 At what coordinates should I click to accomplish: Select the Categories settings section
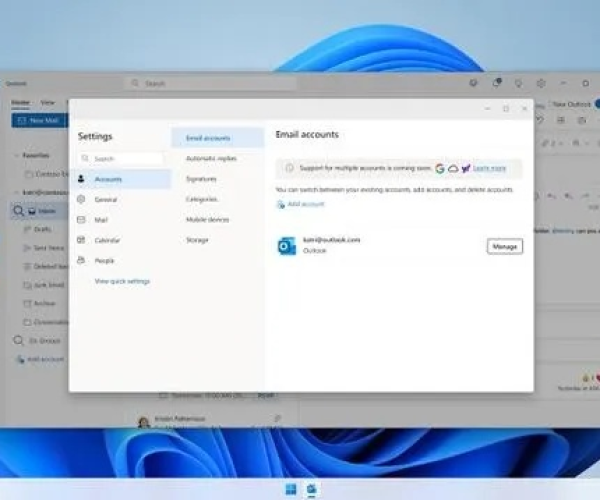point(202,199)
